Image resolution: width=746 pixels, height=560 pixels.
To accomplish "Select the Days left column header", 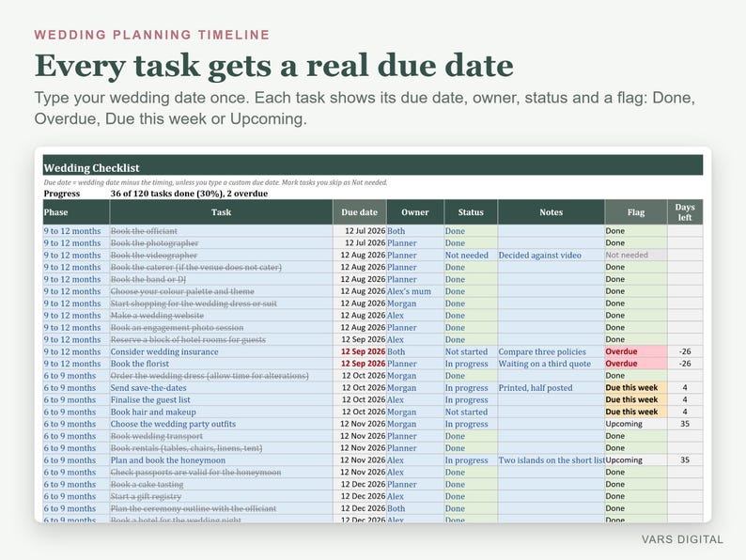I will point(685,212).
